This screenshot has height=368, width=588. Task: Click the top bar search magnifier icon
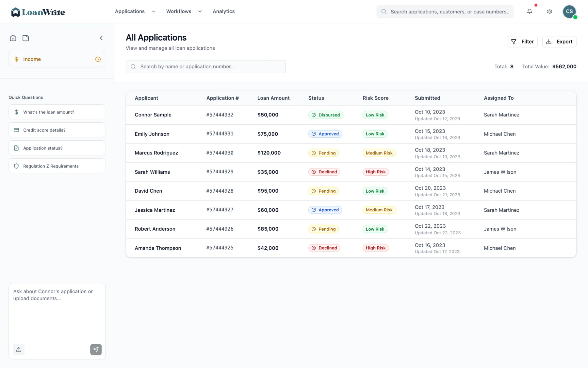(384, 11)
